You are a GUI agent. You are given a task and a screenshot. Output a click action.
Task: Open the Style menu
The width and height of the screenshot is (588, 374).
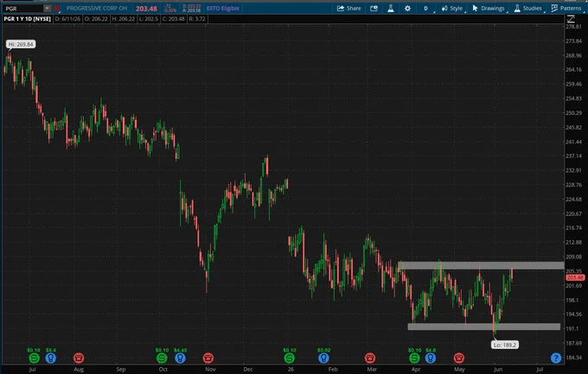(x=452, y=9)
